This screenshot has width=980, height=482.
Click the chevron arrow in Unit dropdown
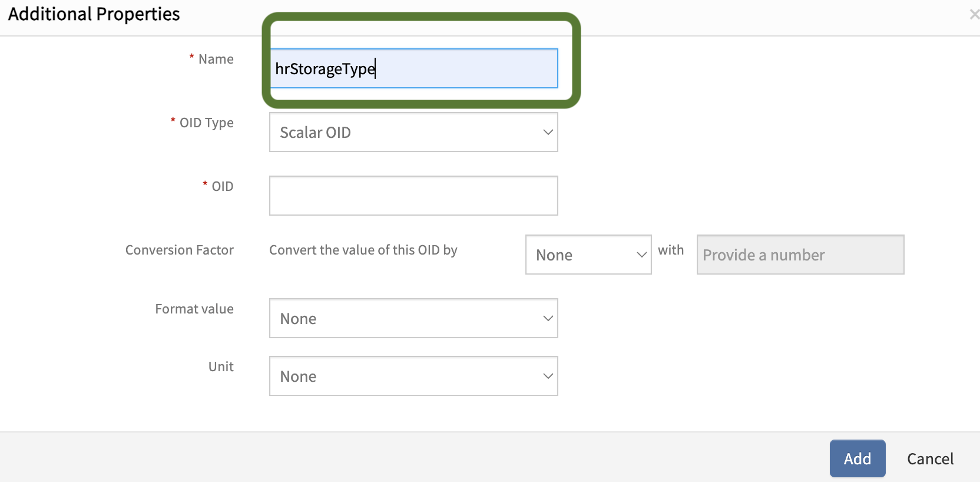548,376
